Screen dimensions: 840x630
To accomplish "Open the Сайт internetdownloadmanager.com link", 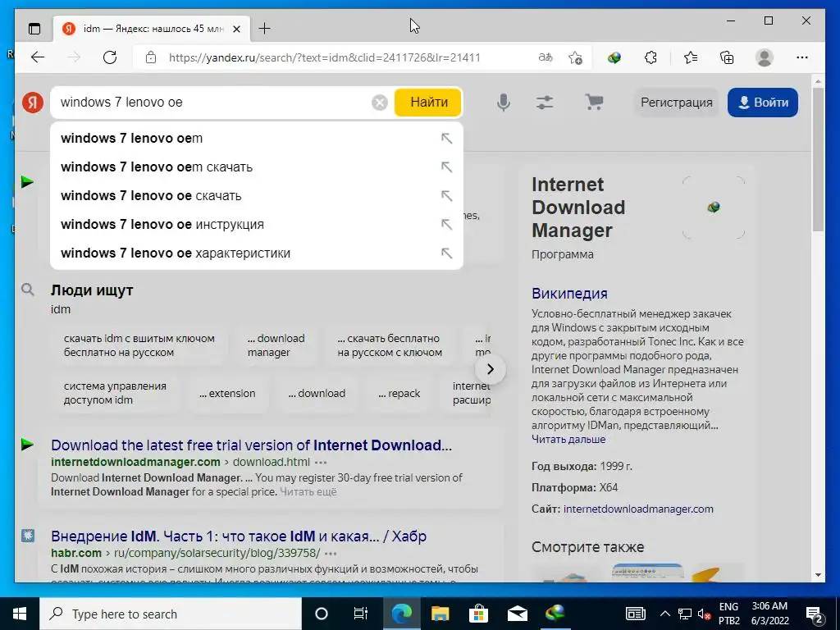I will pos(638,509).
